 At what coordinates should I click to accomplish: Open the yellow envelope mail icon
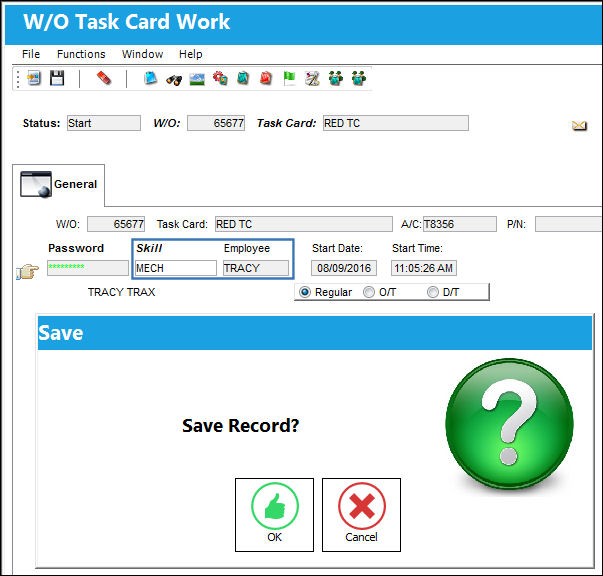point(579,125)
